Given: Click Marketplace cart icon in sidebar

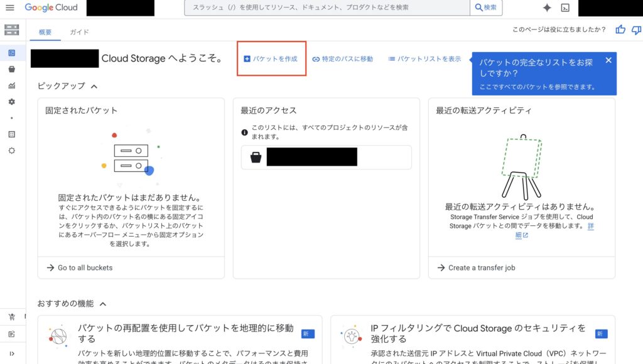Looking at the screenshot, I should click(x=11, y=317).
